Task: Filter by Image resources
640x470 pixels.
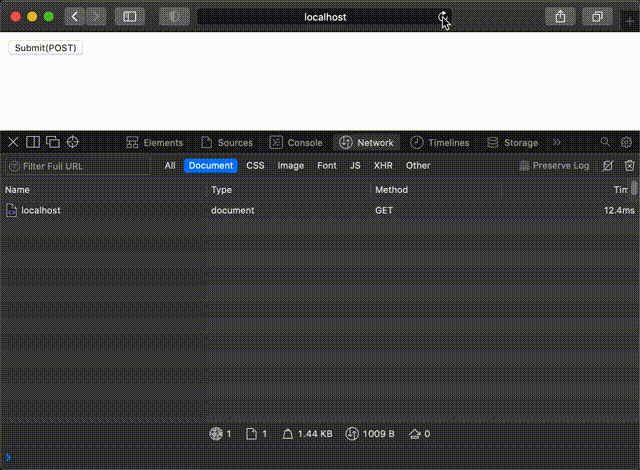Action: point(291,166)
